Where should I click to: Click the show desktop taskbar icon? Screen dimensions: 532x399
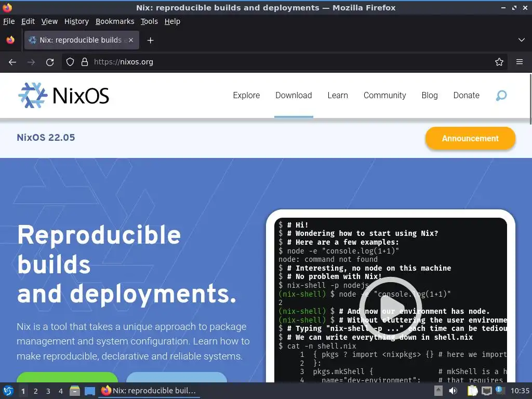click(89, 391)
